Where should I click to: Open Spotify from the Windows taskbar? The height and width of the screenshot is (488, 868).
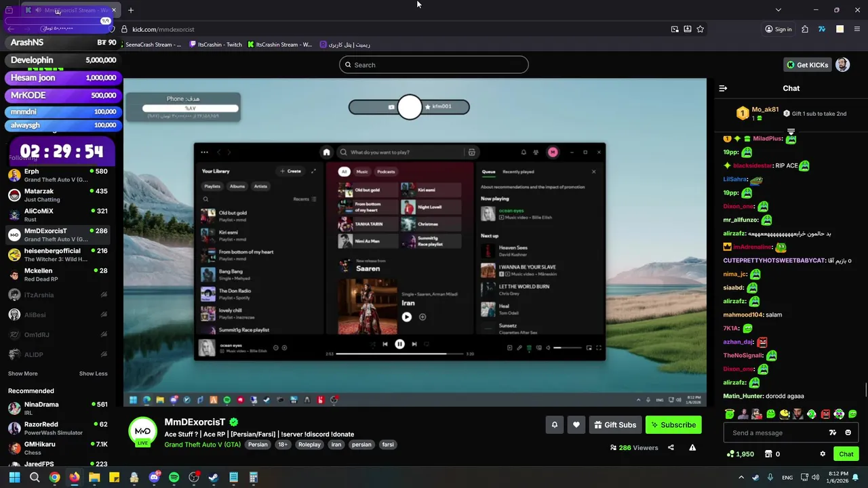174,477
